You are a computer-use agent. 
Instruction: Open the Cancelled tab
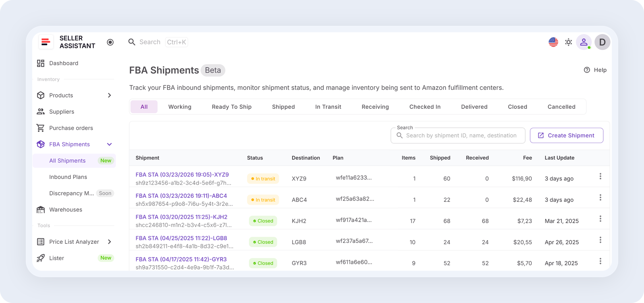point(561,107)
